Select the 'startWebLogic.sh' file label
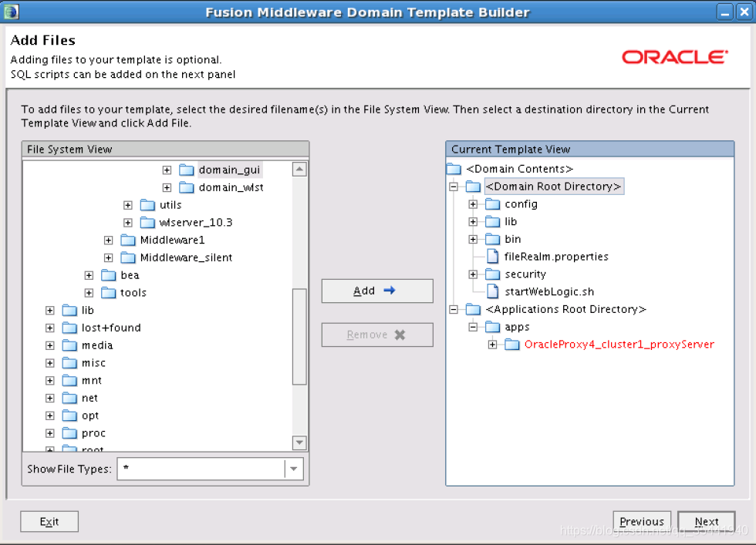This screenshot has width=756, height=545. pyautogui.click(x=549, y=292)
